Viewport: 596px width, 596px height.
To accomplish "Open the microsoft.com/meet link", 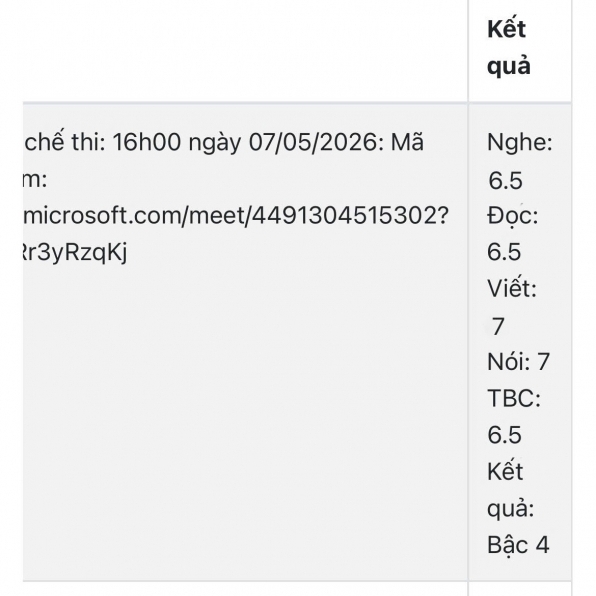I will [x=236, y=216].
